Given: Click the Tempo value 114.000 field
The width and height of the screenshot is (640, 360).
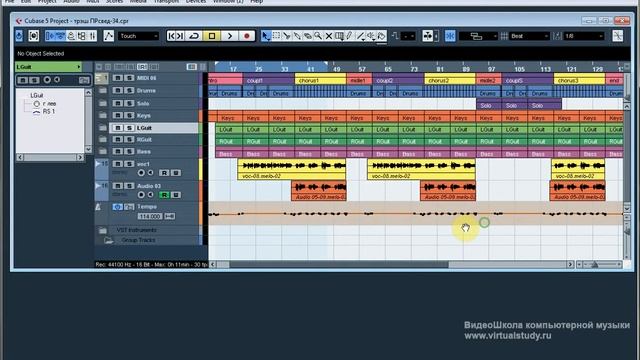Looking at the screenshot, I should 149,216.
